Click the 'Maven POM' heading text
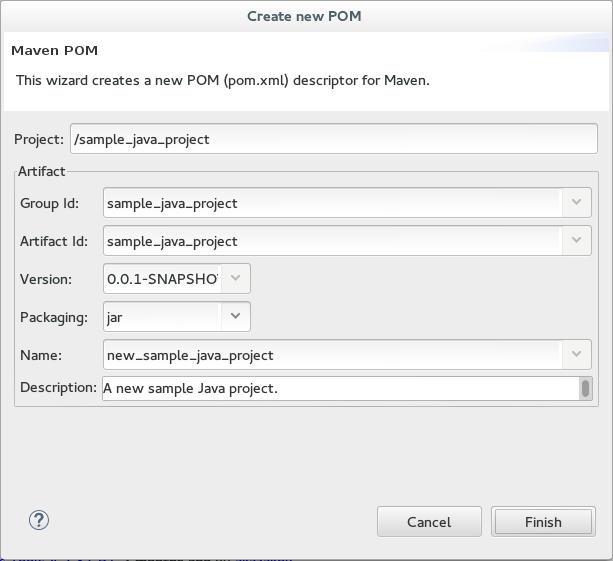 54,50
